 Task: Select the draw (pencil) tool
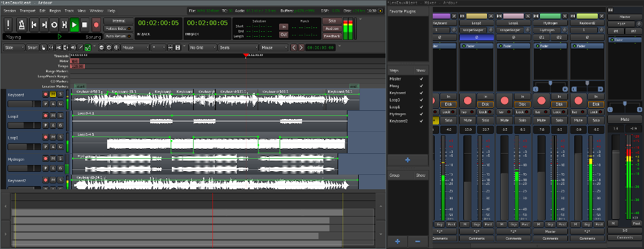pos(80,47)
